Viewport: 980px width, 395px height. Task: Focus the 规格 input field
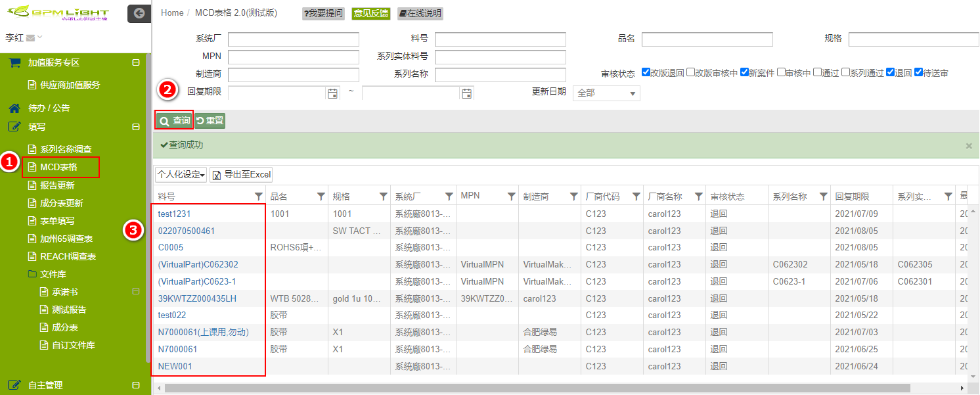(914, 39)
